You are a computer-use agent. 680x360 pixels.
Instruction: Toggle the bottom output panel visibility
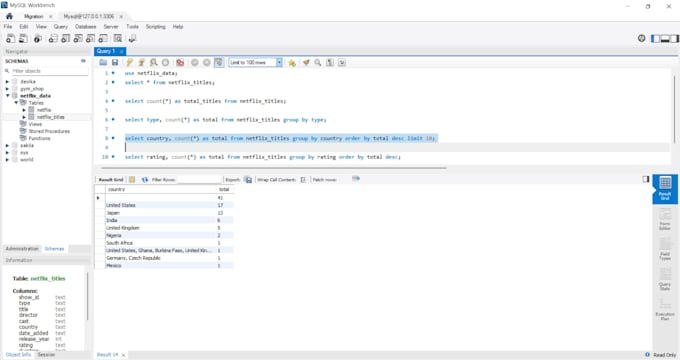[x=665, y=39]
